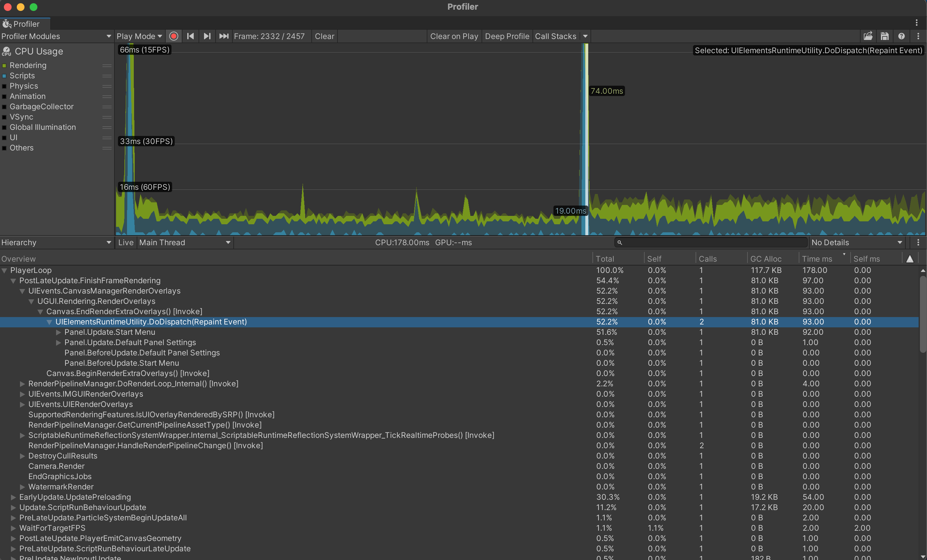Expand Panel.Update.Start Menu tree row
927x560 pixels.
point(58,332)
